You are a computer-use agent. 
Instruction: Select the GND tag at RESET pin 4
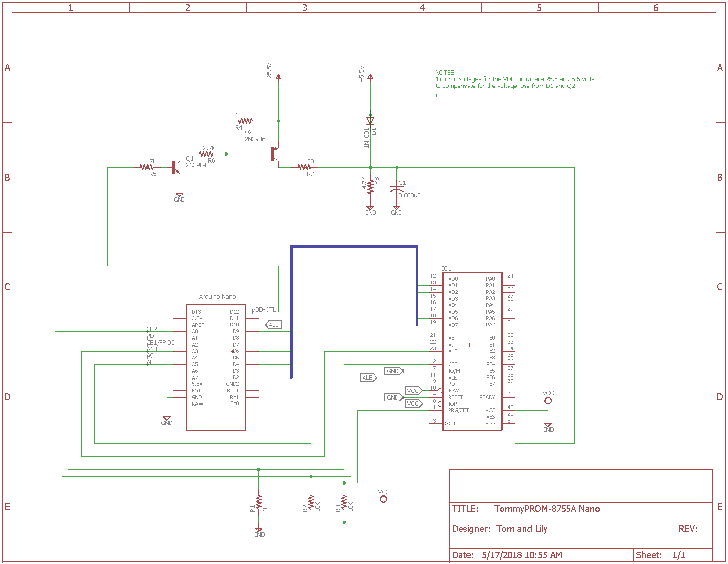[x=394, y=397]
